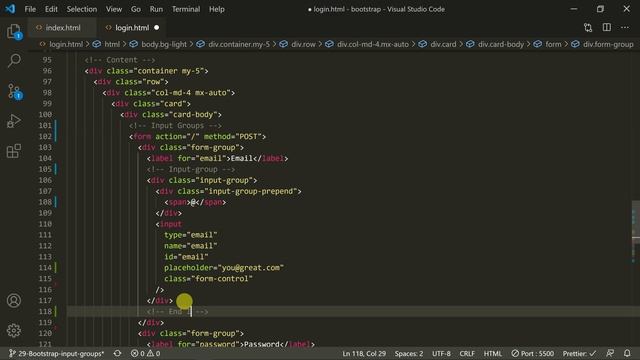
Task: Expand the form breadcrumb
Action: [x=553, y=44]
